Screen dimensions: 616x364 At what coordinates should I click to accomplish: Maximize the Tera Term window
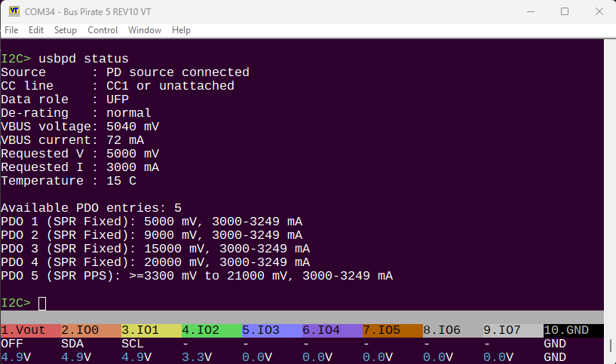click(x=565, y=11)
